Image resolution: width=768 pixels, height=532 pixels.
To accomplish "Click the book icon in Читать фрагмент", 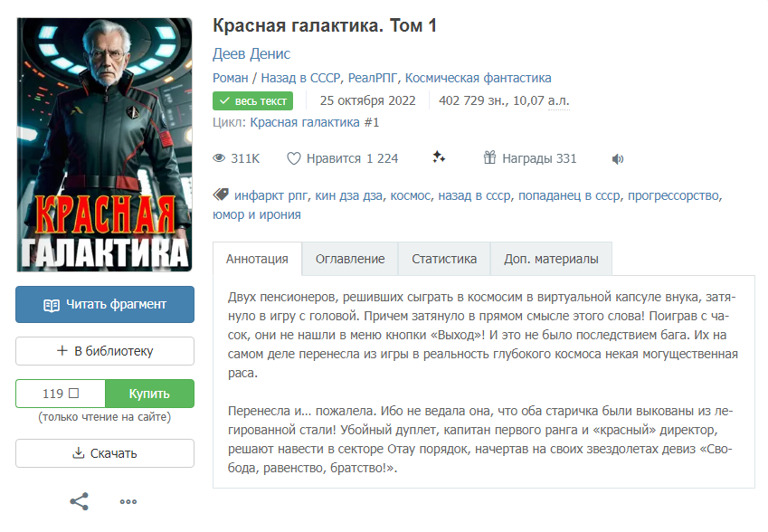I will pos(52,305).
